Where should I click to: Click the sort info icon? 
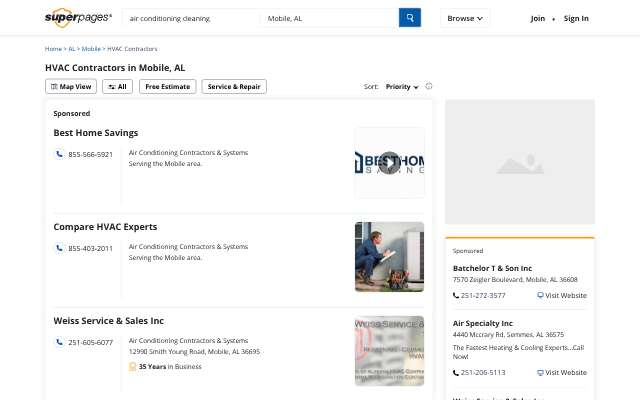tap(429, 86)
